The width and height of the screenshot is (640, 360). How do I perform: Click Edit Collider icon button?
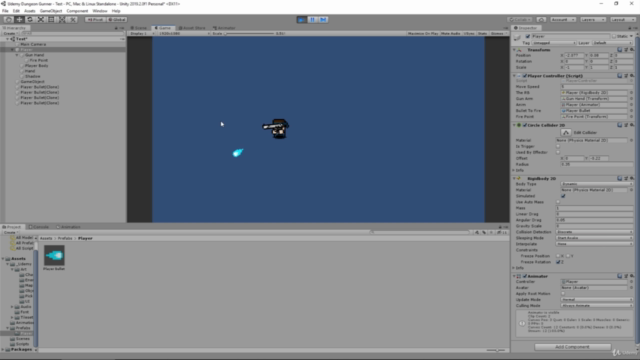click(x=566, y=132)
